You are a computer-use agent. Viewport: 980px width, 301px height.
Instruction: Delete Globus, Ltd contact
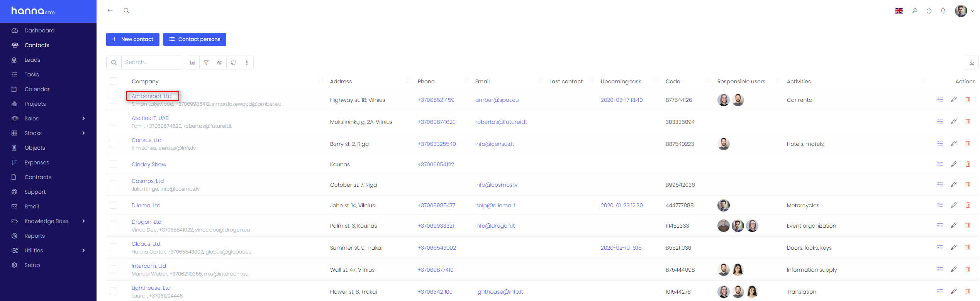click(968, 247)
